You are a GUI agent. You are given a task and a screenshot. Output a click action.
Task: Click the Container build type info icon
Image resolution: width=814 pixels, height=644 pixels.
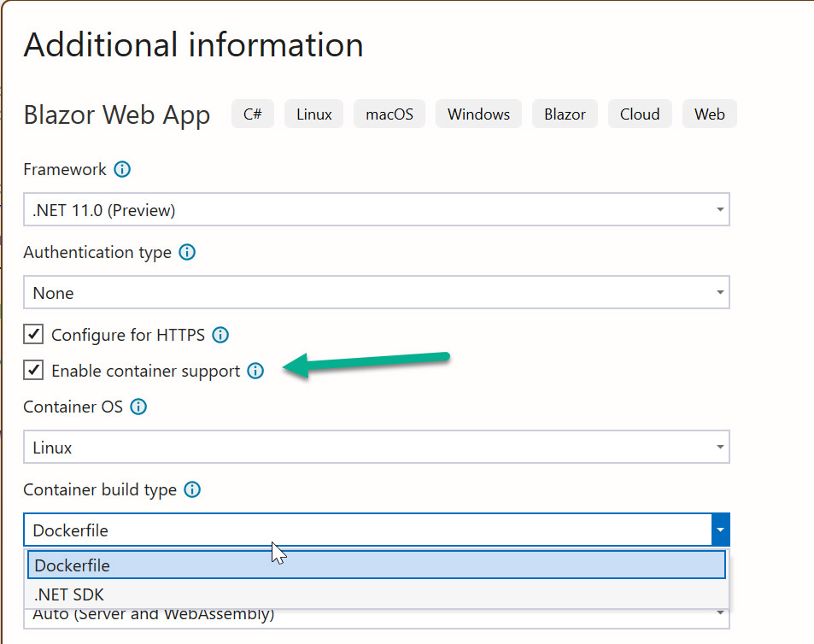click(192, 489)
